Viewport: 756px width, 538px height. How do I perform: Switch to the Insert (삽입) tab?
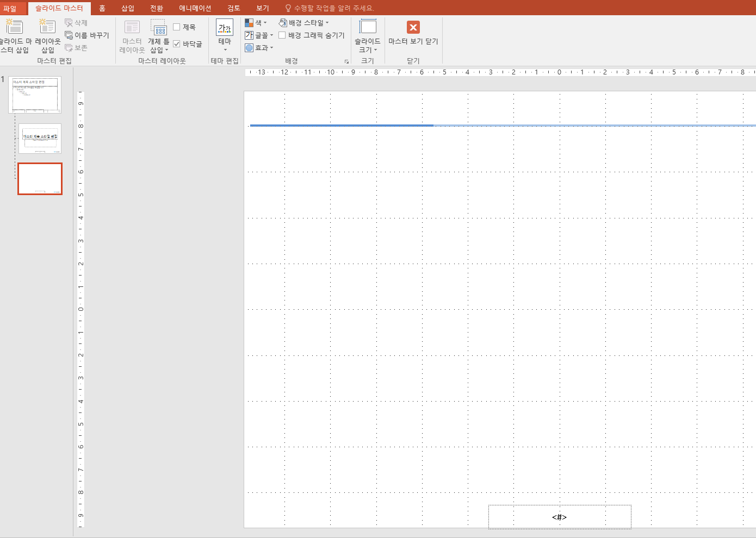(128, 8)
